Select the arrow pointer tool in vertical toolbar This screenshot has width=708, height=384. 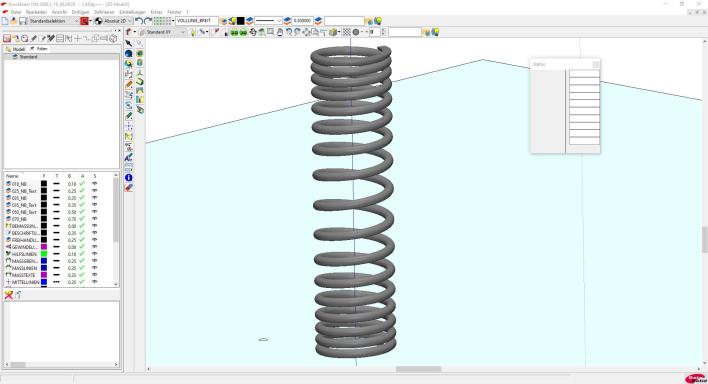(x=129, y=43)
